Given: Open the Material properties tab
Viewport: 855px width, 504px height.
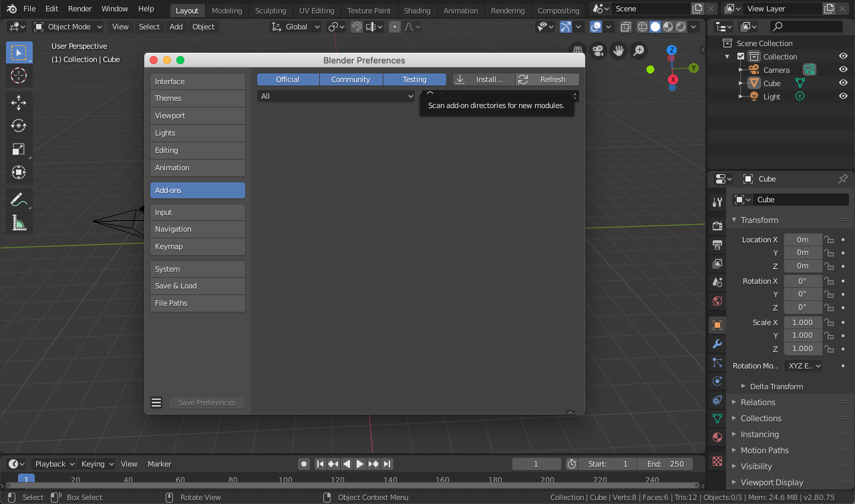Looking at the screenshot, I should [717, 438].
